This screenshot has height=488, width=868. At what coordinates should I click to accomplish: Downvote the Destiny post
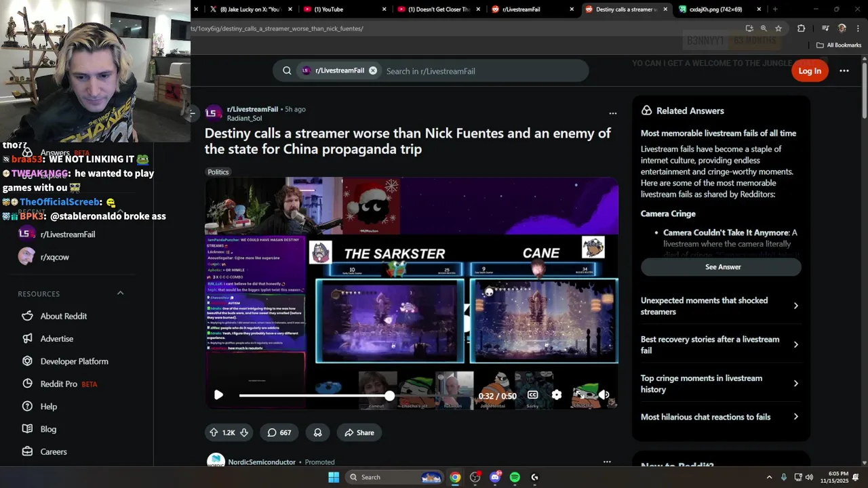(244, 432)
